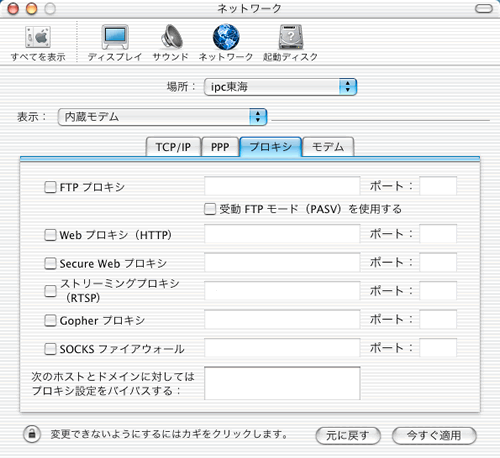Select the プロキシ tab
Image resolution: width=500 pixels, height=458 pixels.
point(271,147)
